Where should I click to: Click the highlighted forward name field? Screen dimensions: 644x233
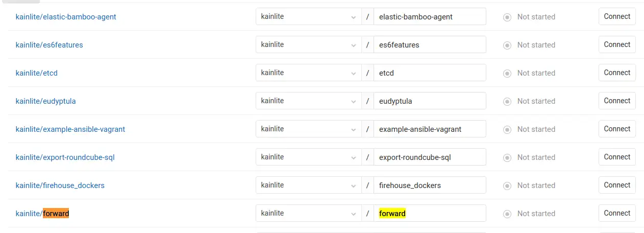(x=430, y=213)
